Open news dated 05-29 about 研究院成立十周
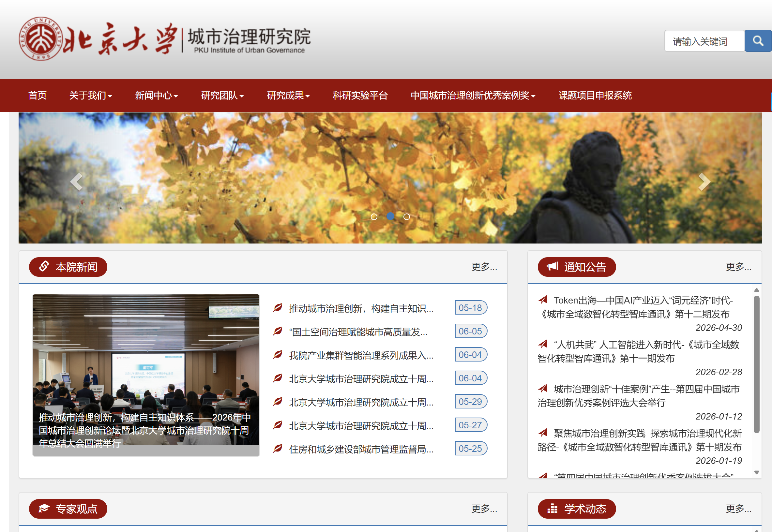The height and width of the screenshot is (532, 772). [x=361, y=402]
